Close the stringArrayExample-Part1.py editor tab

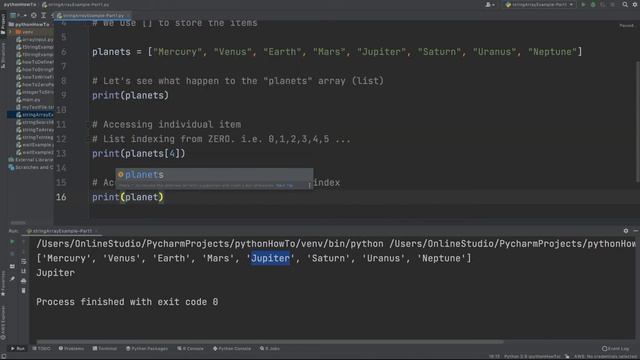pos(128,16)
